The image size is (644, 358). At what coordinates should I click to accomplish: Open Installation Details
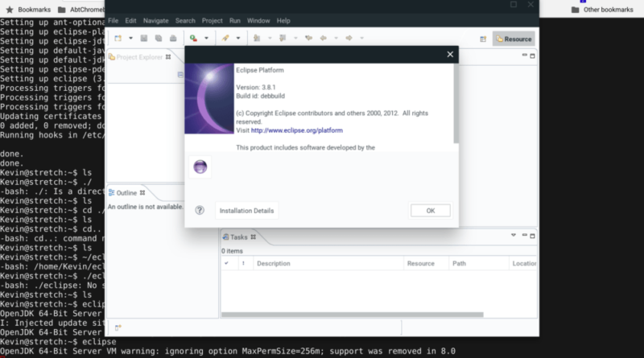pos(246,211)
